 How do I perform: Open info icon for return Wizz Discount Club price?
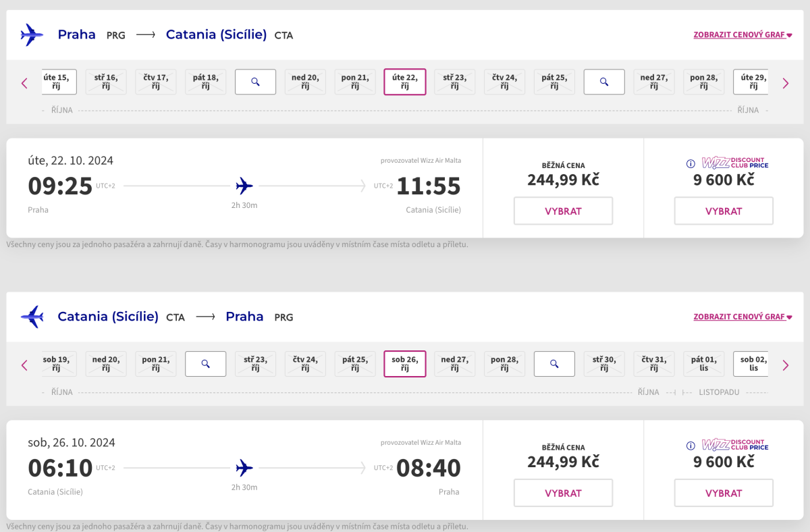[x=691, y=446]
